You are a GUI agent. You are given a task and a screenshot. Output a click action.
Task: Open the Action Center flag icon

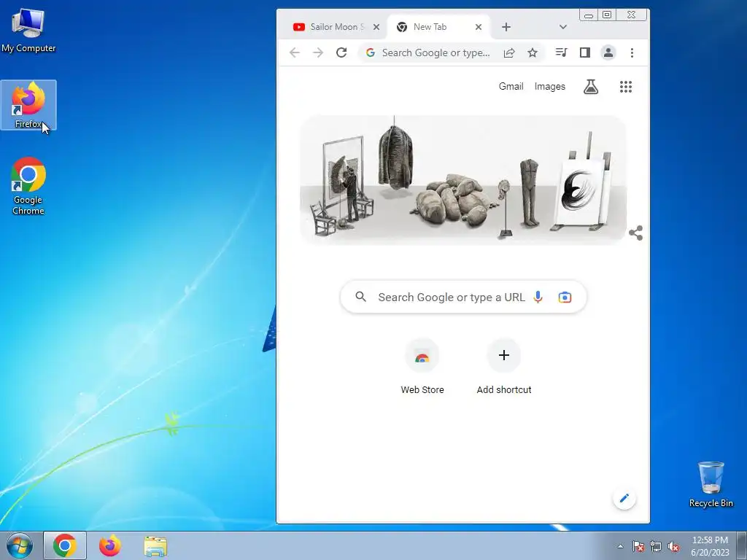(x=638, y=546)
